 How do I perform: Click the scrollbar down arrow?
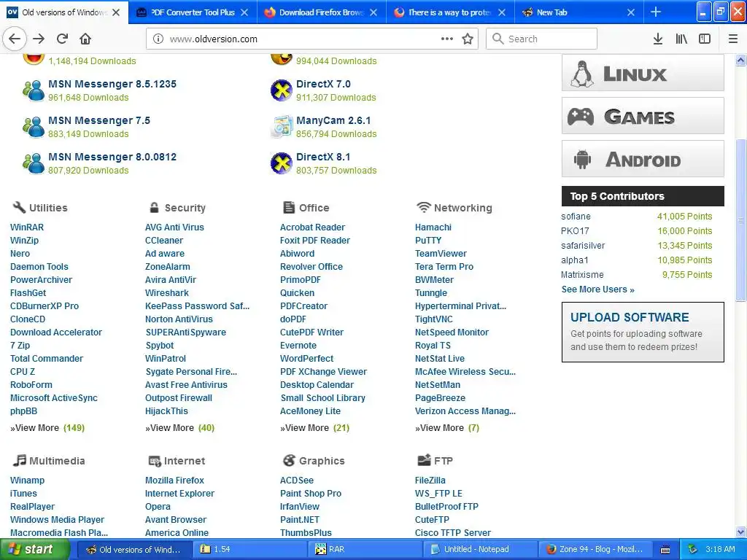[740, 532]
